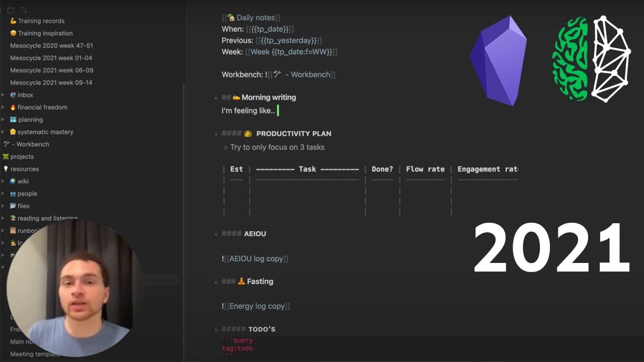Collapse the Fasting heading section

click(216, 282)
